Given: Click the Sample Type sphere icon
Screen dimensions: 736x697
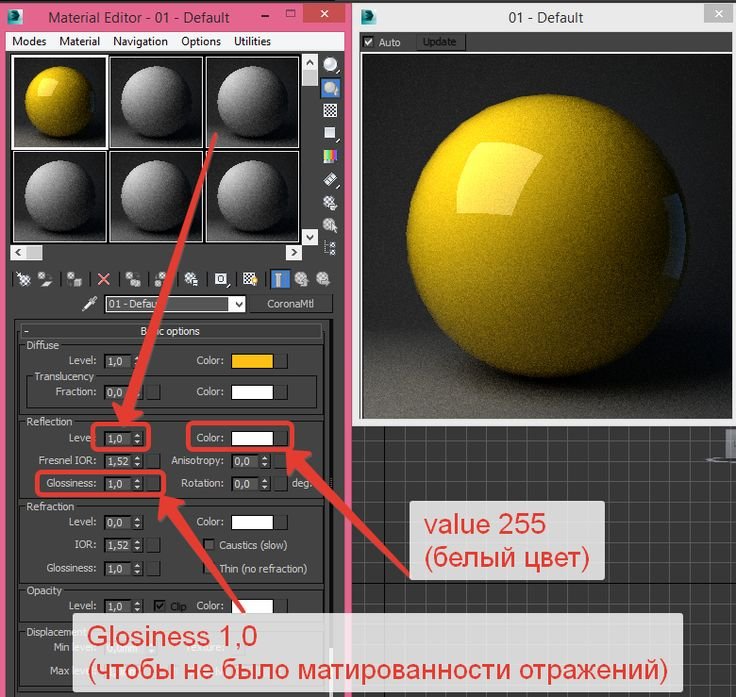Looking at the screenshot, I should point(329,66).
